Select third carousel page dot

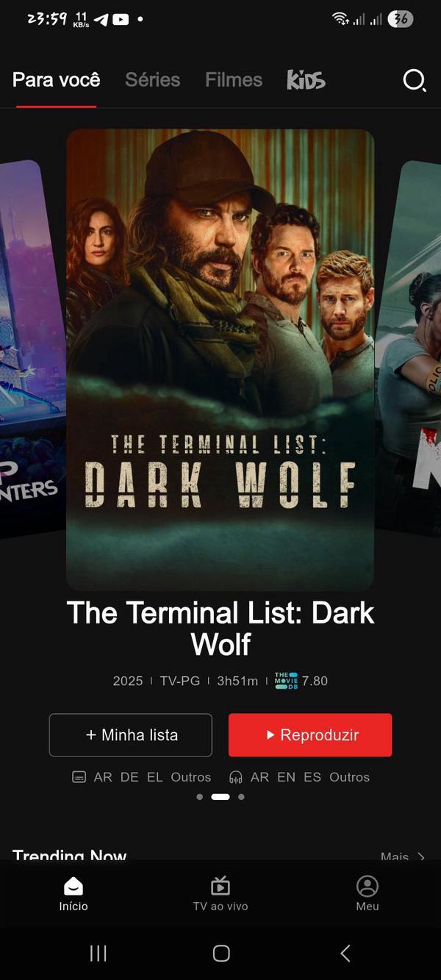tap(241, 797)
